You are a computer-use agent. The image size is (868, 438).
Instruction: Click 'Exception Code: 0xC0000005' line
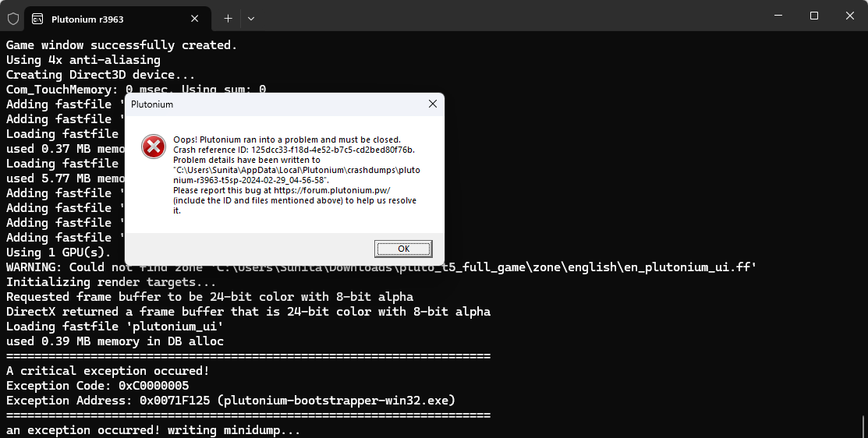click(x=97, y=386)
